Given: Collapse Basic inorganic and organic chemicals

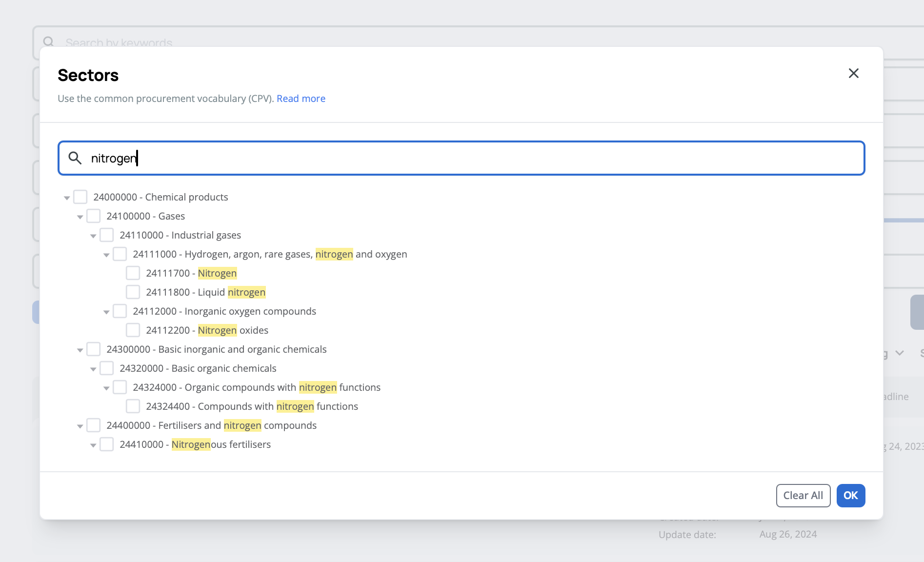Looking at the screenshot, I should (80, 350).
